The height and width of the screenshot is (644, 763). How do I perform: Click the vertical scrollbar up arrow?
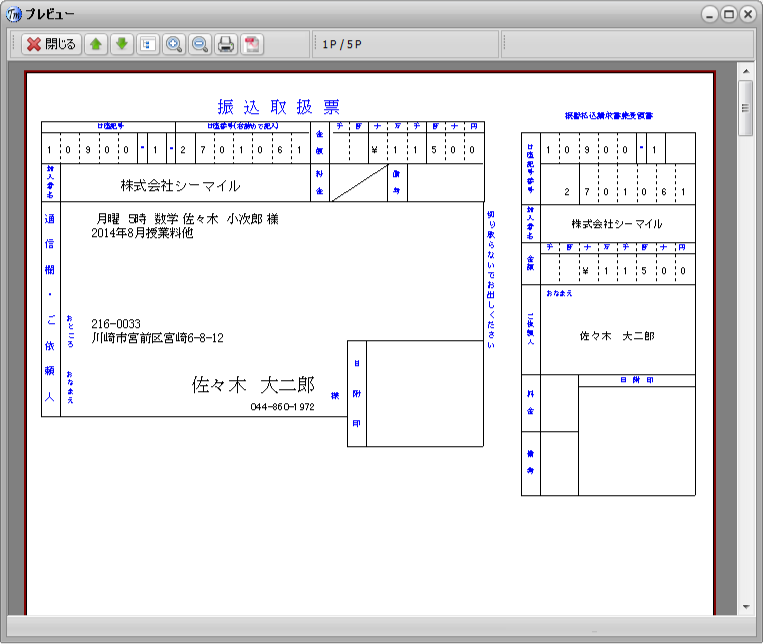coord(745,71)
